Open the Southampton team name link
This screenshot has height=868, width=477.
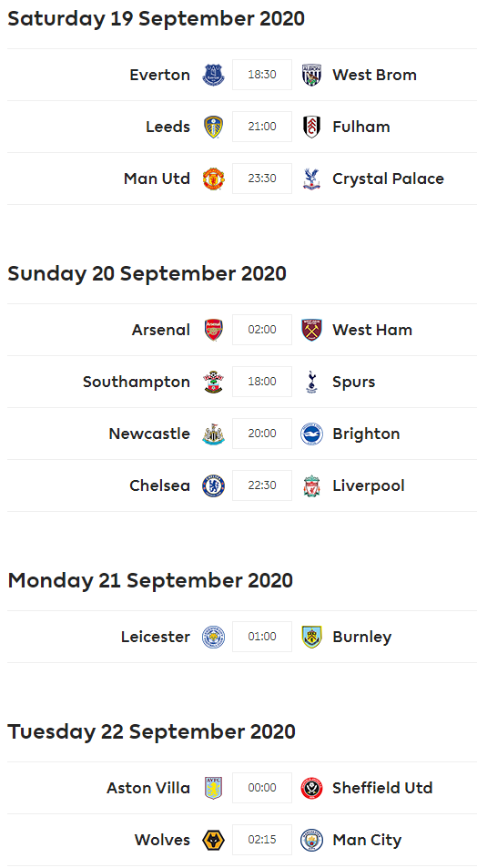click(137, 382)
